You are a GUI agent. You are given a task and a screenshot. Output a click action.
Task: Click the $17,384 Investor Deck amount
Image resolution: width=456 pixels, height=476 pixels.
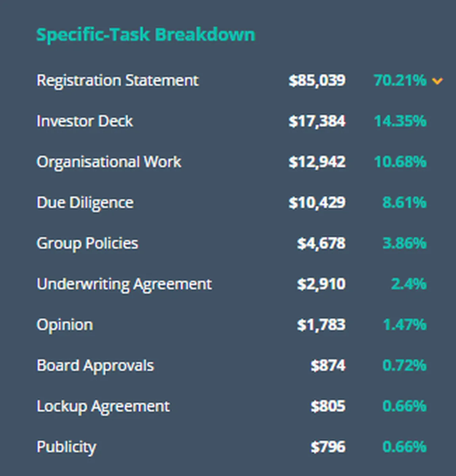[317, 121]
